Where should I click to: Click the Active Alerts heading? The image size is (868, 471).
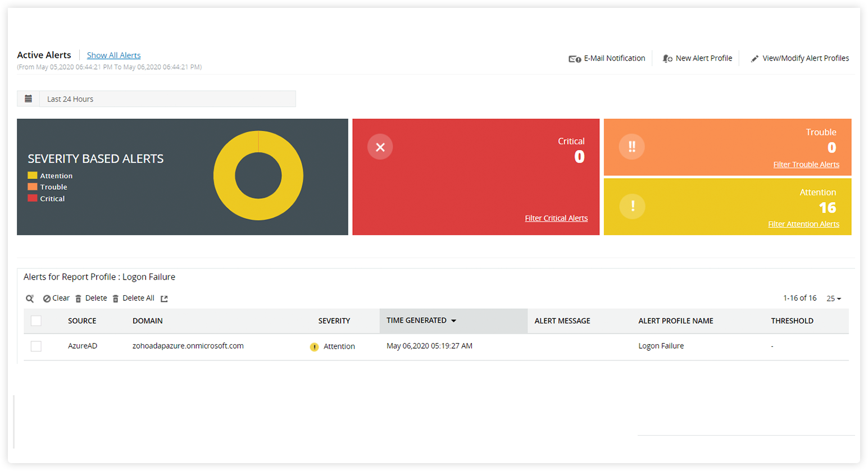44,55
